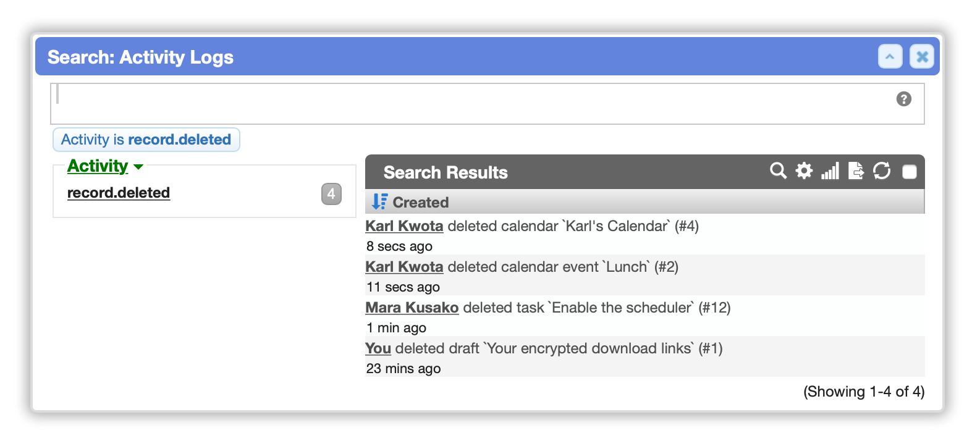The image size is (980, 446).
Task: Close the Activity Logs search window
Action: (922, 57)
